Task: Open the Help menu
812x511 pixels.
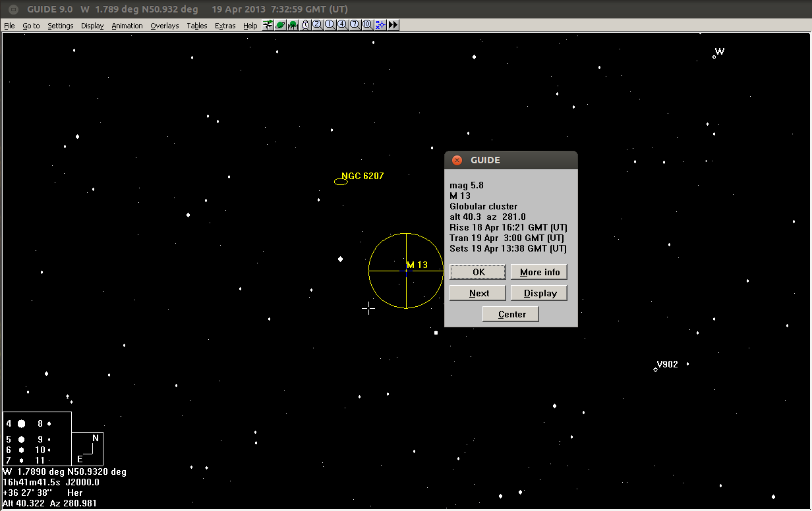Action: coord(250,26)
